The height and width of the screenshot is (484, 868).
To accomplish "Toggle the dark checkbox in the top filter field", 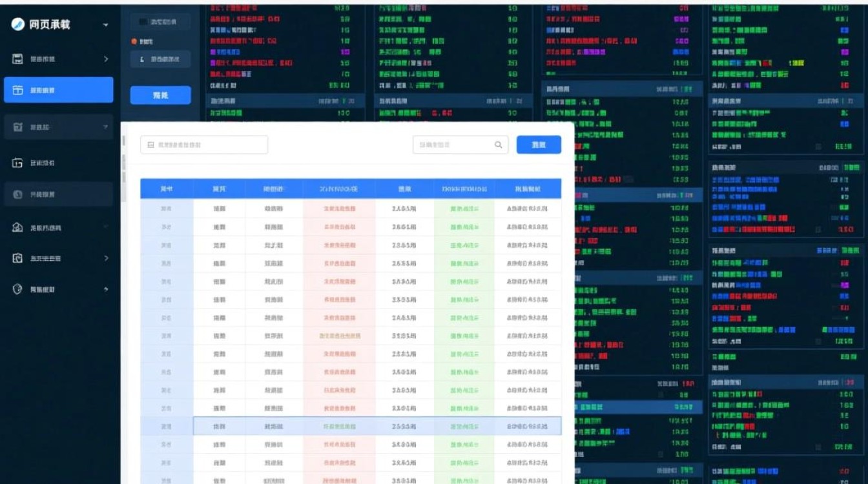I will click(143, 22).
